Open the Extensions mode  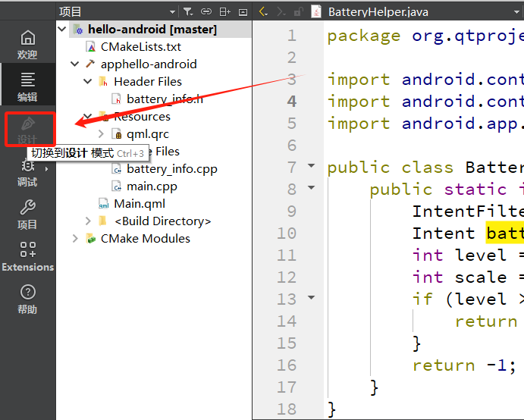[x=27, y=256]
